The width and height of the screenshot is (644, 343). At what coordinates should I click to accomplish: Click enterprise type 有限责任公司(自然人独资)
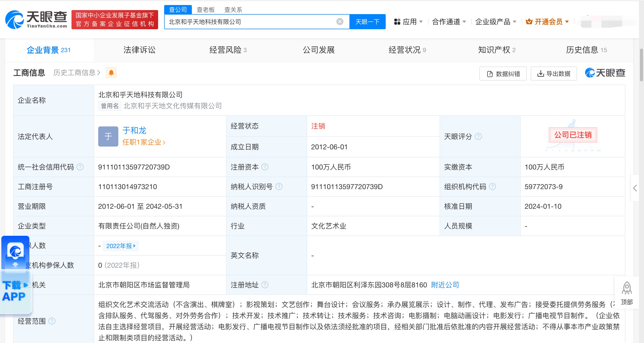tap(139, 226)
